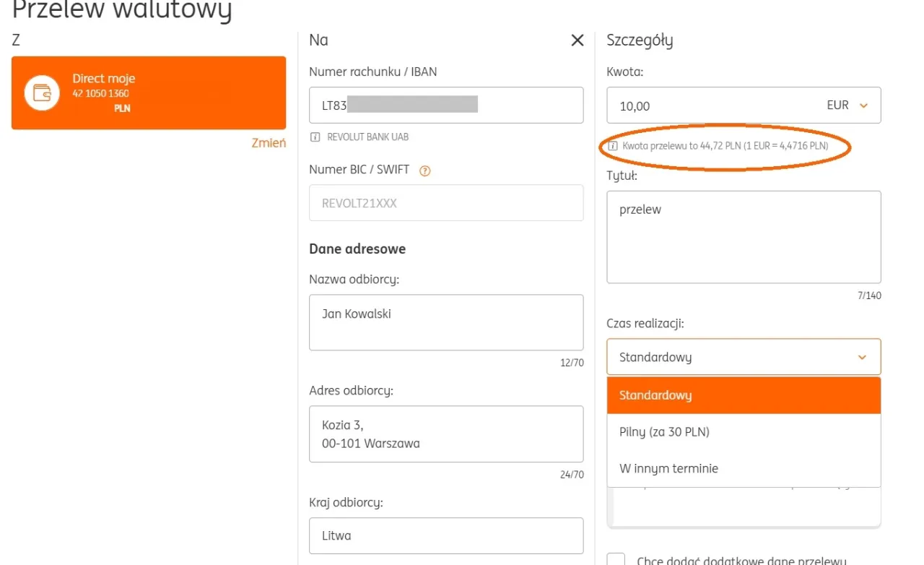Image resolution: width=924 pixels, height=565 pixels.
Task: Collapse the Czas realizacji dropdown
Action: 861,357
